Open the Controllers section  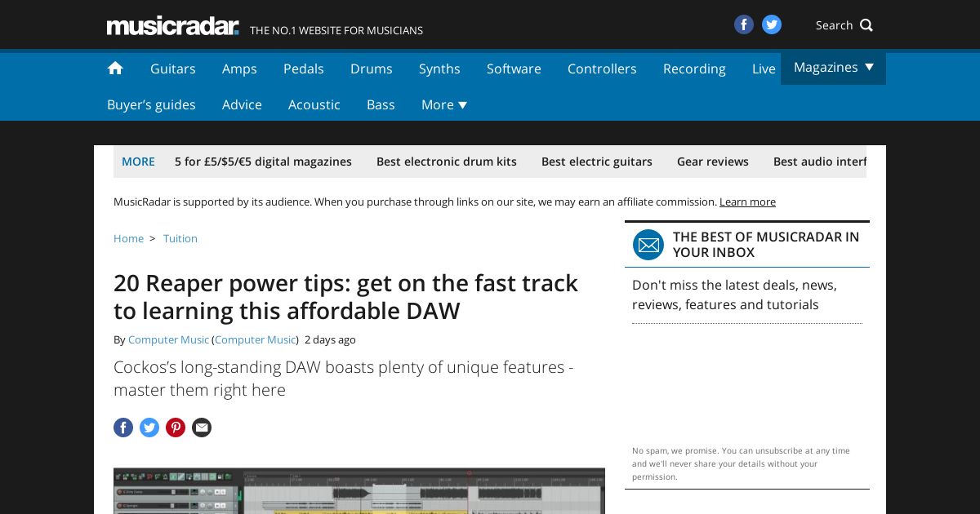point(602,69)
